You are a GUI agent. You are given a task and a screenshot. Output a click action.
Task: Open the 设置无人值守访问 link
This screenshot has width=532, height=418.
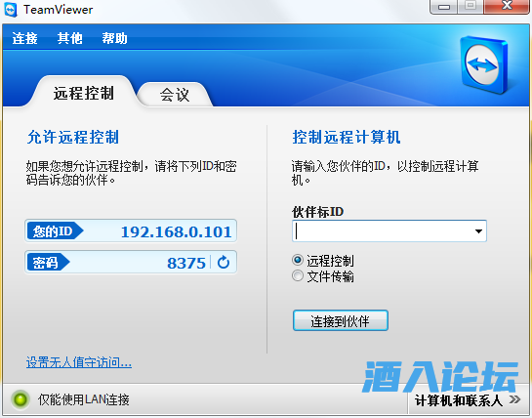coord(79,362)
